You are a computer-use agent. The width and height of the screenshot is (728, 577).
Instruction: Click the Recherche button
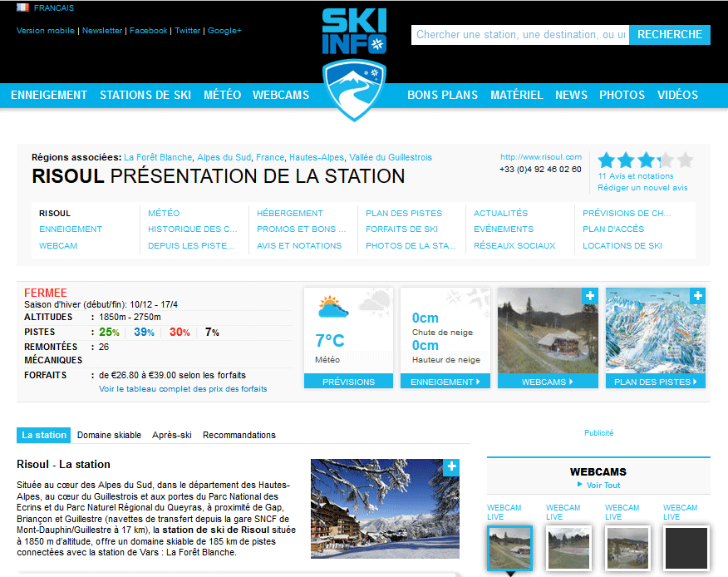point(670,35)
